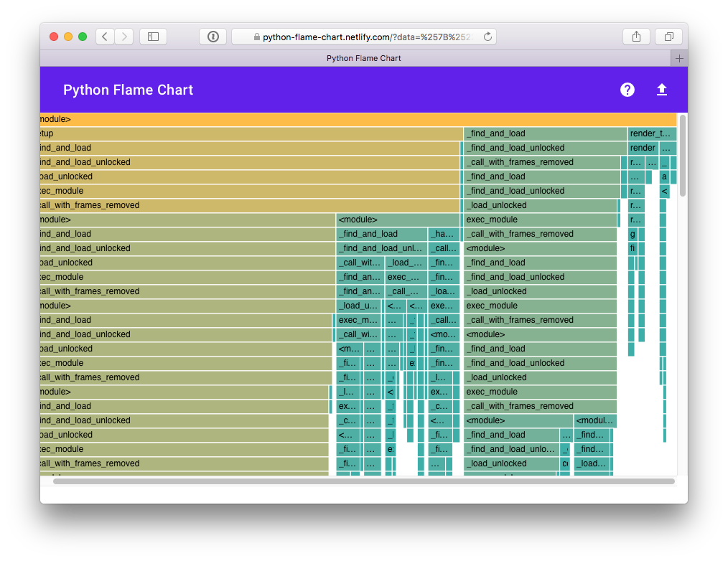This screenshot has width=728, height=561.
Task: Open a new tab with the plus button
Action: click(679, 58)
